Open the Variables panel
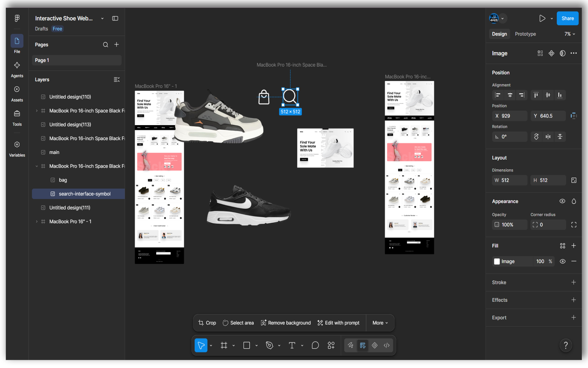This screenshot has width=588, height=368. pyautogui.click(x=17, y=149)
